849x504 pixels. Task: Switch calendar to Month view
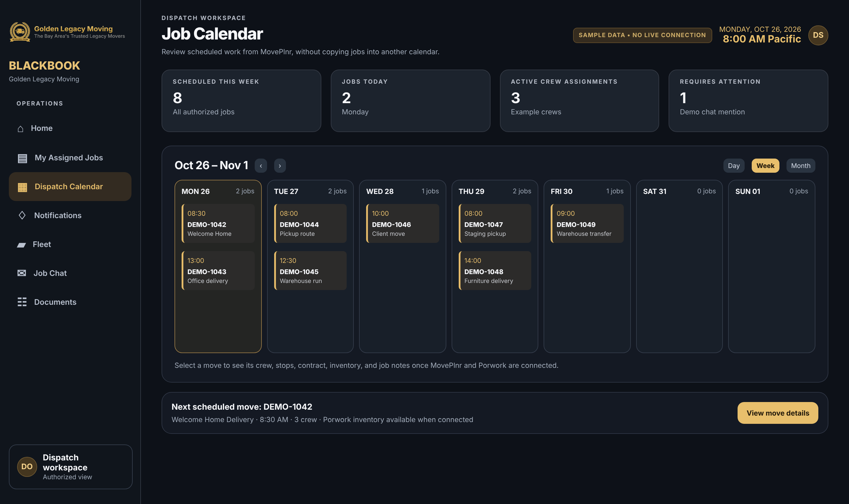(x=800, y=166)
